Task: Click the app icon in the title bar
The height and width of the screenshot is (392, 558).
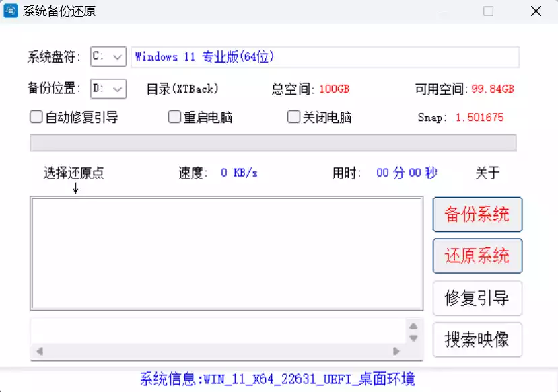Action: (9, 11)
